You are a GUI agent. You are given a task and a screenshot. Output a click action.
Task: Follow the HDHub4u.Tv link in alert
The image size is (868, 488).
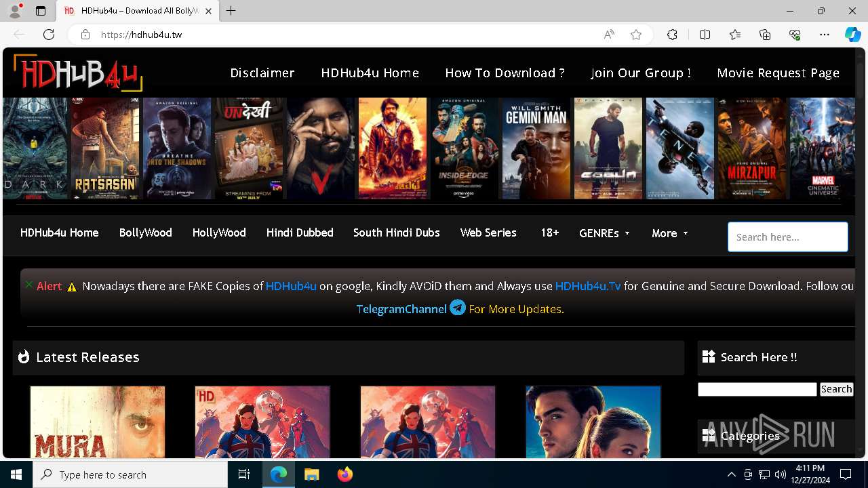[x=588, y=286]
